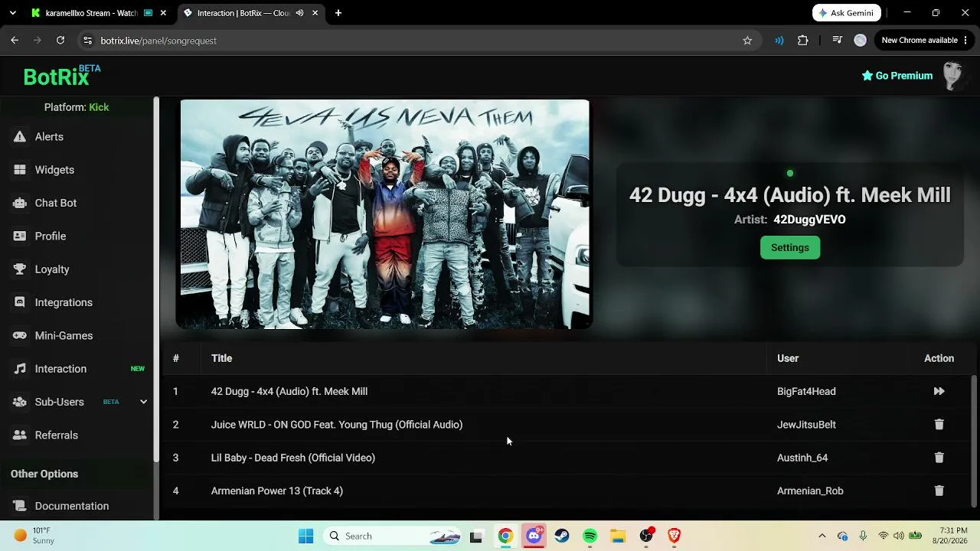
Task: Click the song title 42 Dugg - 4x4 in queue
Action: 289,391
